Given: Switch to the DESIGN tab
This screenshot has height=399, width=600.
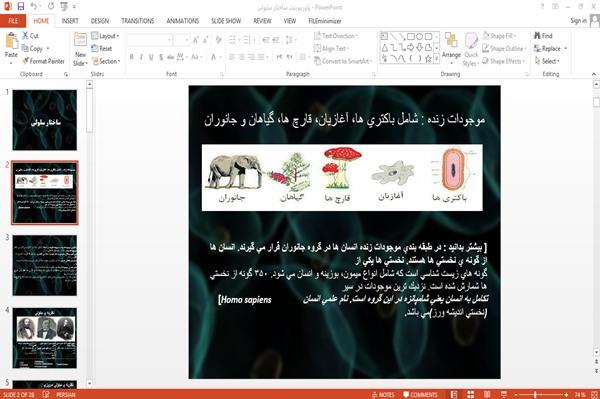Looking at the screenshot, I should (100, 21).
